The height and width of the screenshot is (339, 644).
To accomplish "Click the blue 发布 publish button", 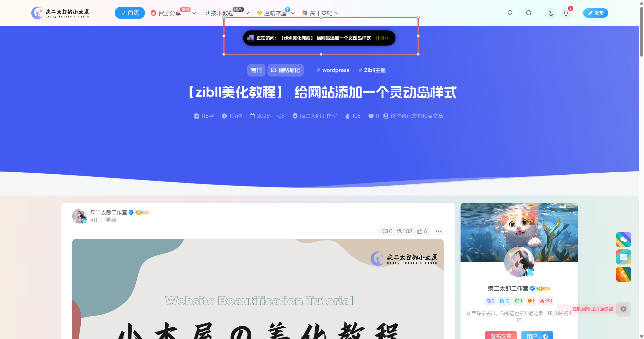I will [595, 13].
